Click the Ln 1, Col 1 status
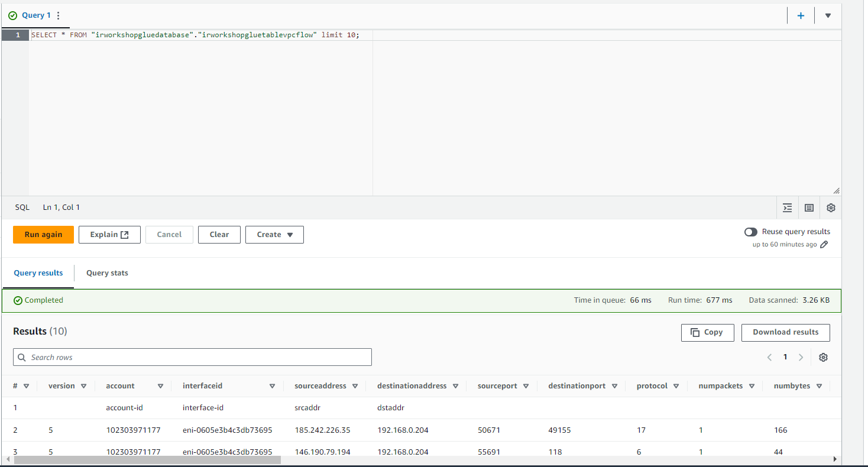This screenshot has height=467, width=868. point(61,207)
